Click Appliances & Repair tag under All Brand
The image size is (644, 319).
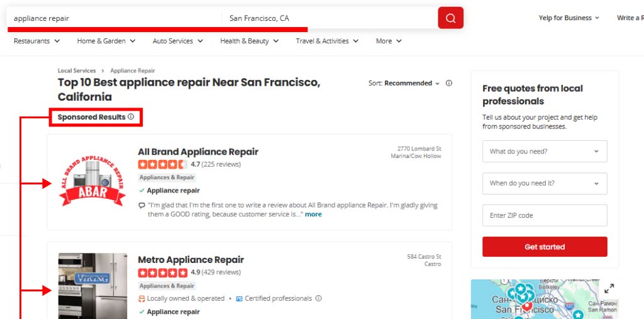(x=167, y=177)
